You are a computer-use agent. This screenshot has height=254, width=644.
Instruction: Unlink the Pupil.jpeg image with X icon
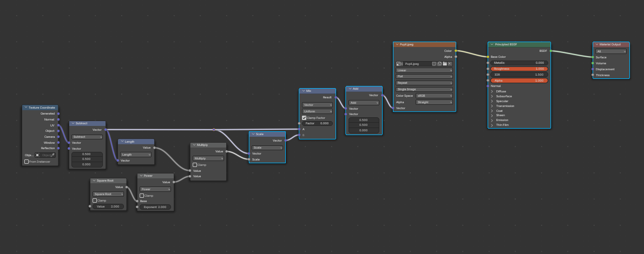[450, 64]
